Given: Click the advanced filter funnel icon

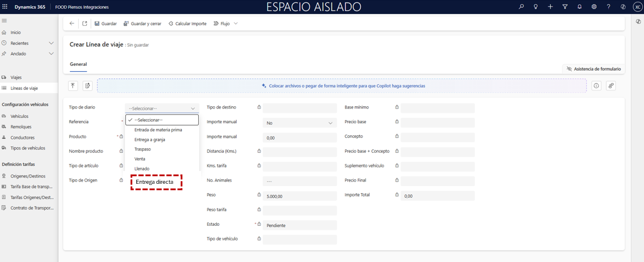Looking at the screenshot, I should click(565, 6).
